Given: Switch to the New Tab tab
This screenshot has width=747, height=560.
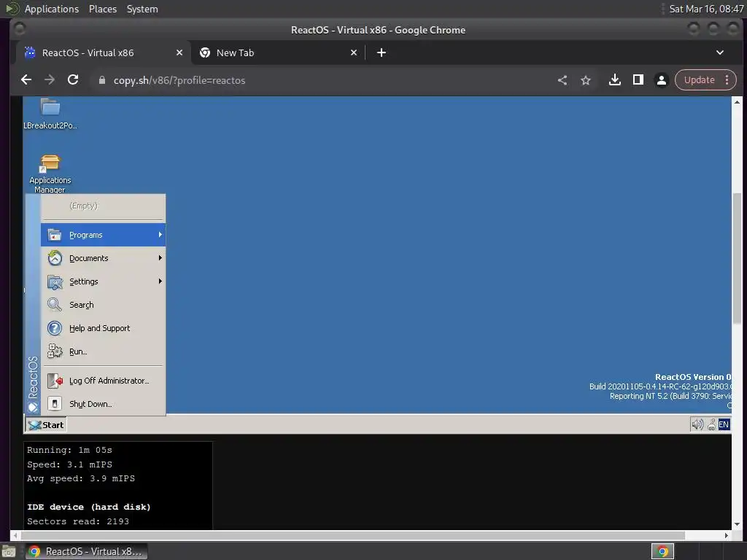Looking at the screenshot, I should pos(279,52).
